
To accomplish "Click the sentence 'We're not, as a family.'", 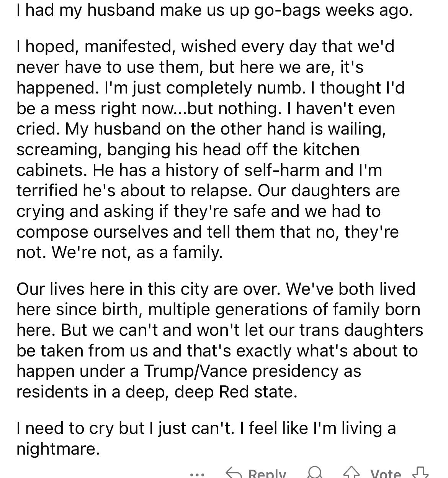I will pyautogui.click(x=137, y=252).
